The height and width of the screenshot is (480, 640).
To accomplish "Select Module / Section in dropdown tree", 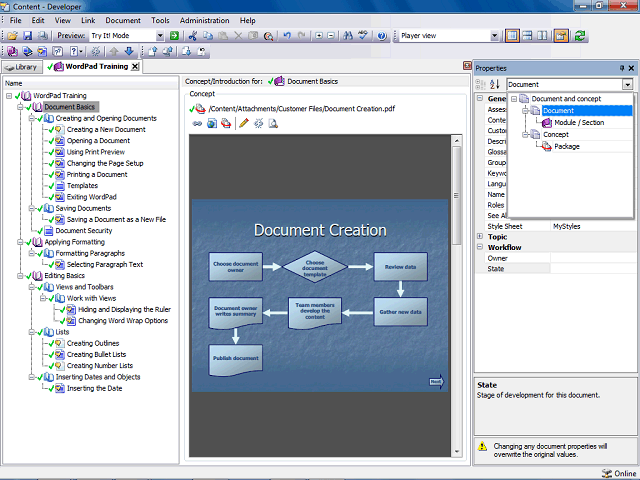I will [x=579, y=122].
